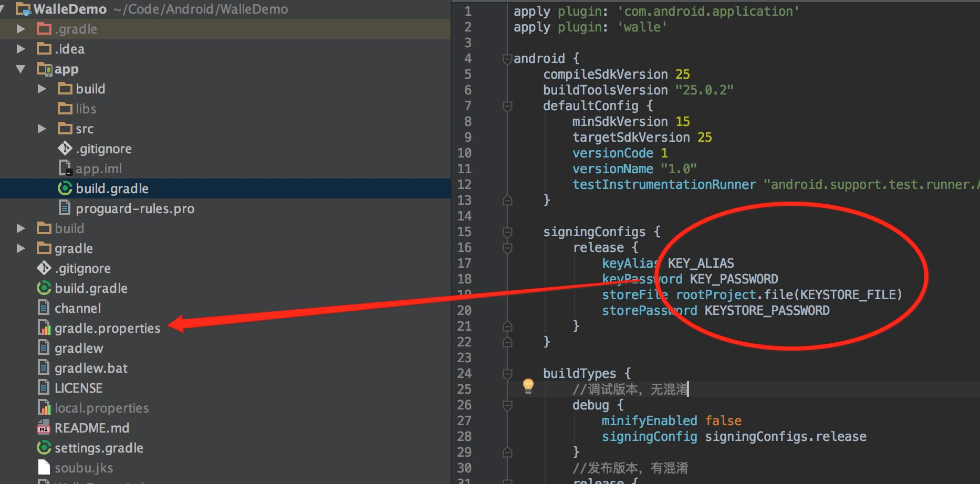The image size is (980, 484).
Task: Click the README.md markdown icon
Action: click(44, 428)
